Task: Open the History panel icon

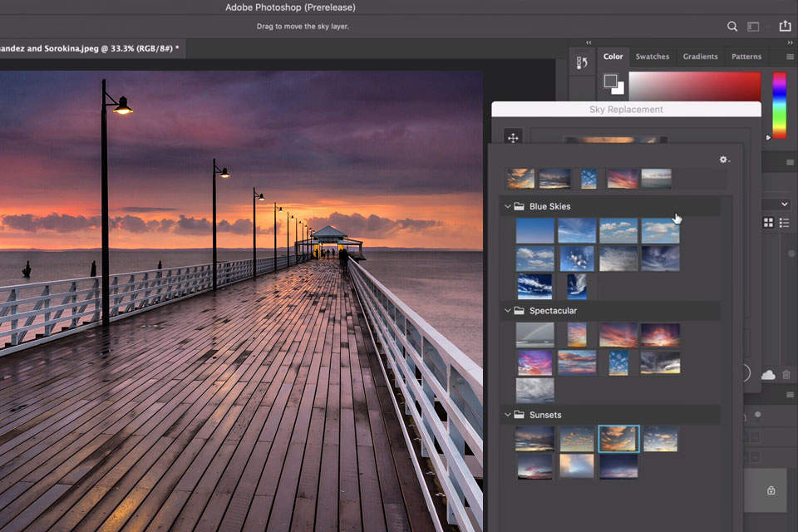Action: tap(582, 62)
